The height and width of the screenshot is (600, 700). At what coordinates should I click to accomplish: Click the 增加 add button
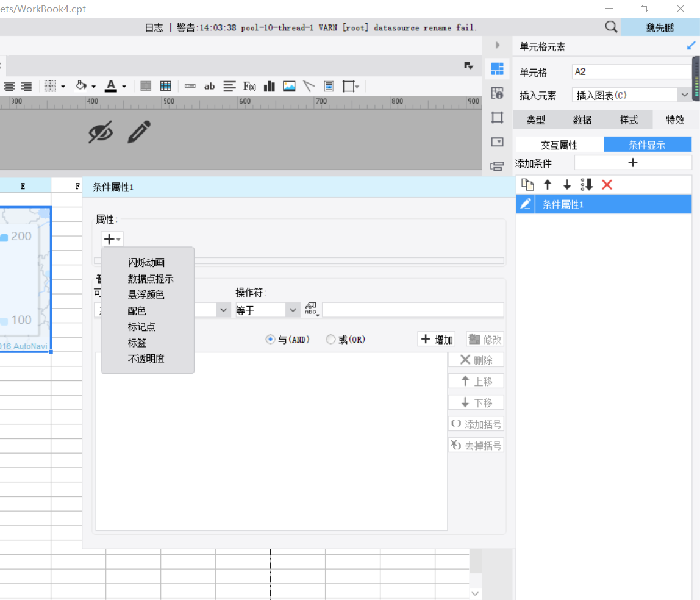(437, 339)
